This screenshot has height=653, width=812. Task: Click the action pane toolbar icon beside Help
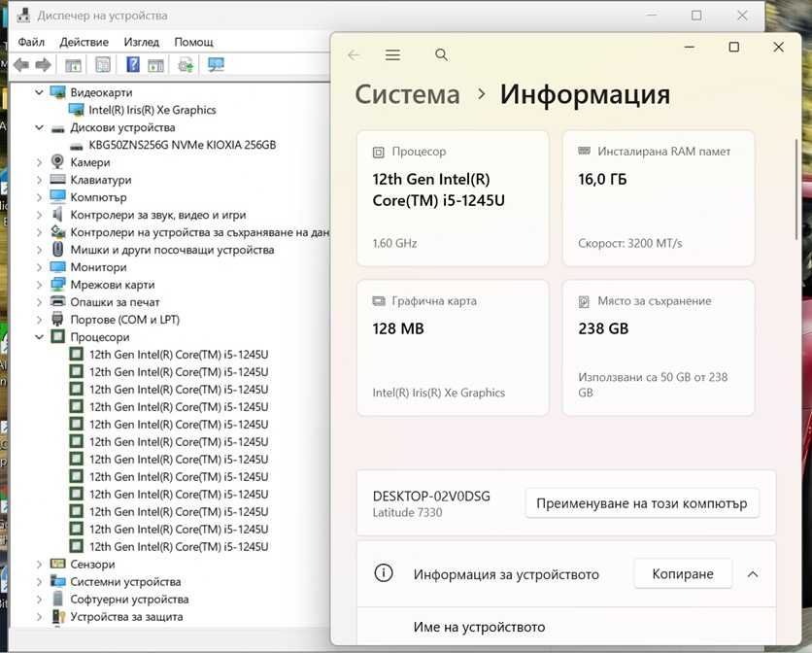point(155,65)
